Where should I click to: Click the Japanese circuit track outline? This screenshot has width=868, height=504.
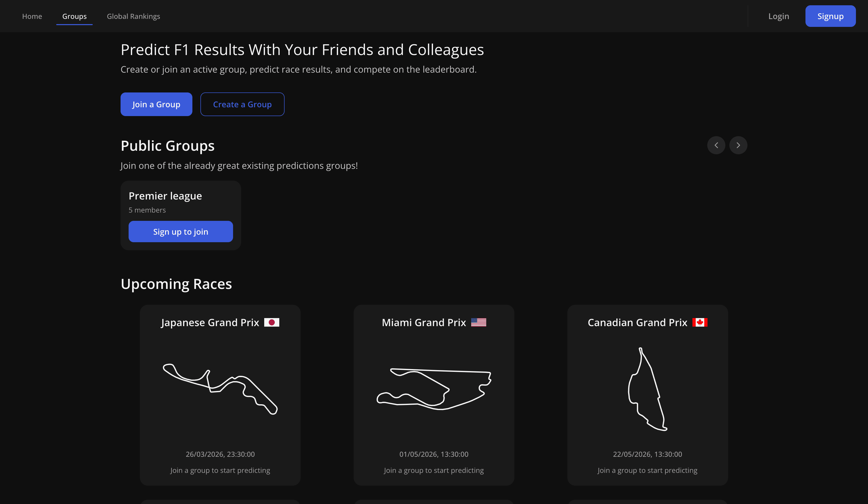click(x=220, y=389)
